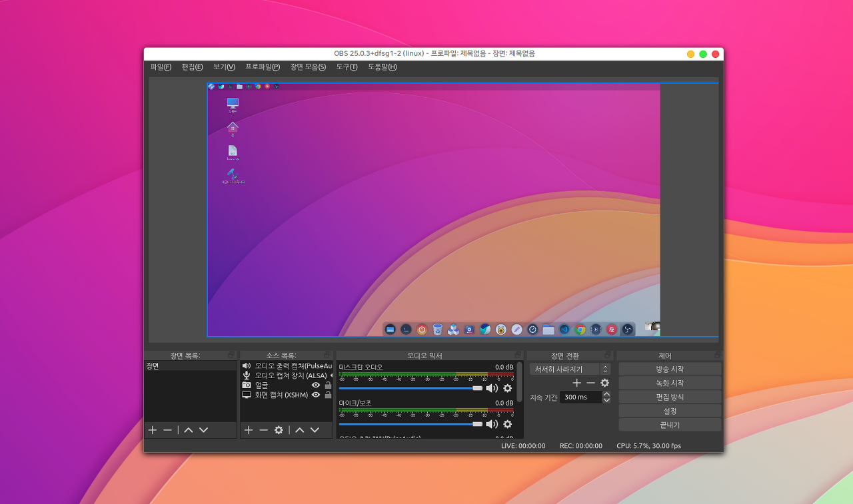Move the scene up in the scene list

pos(189,430)
